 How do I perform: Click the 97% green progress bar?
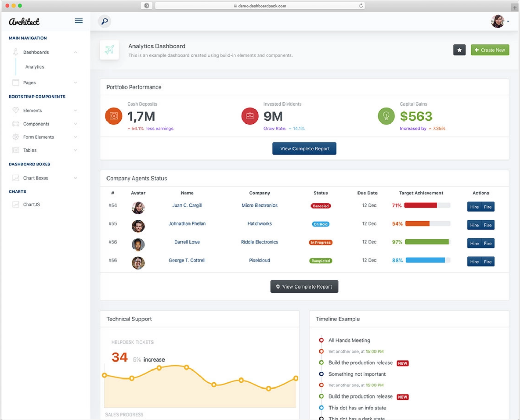pyautogui.click(x=427, y=242)
